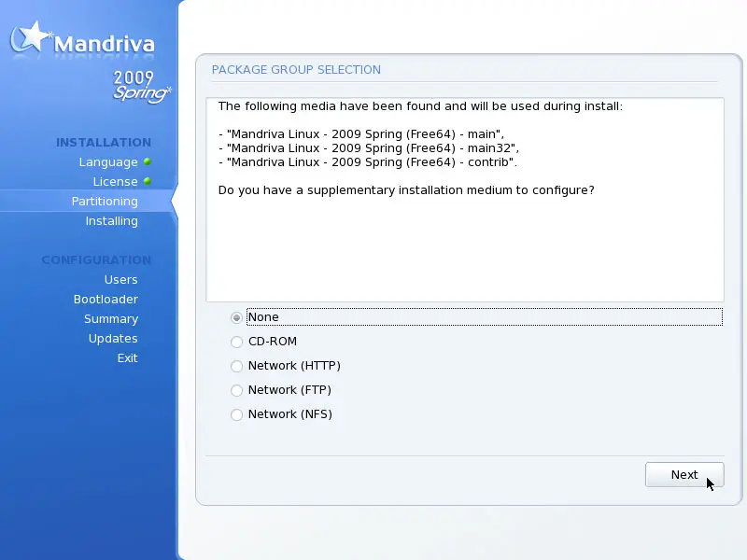Screen dimensions: 747x560
Task: Click the green dot beside License
Action: [148, 181]
